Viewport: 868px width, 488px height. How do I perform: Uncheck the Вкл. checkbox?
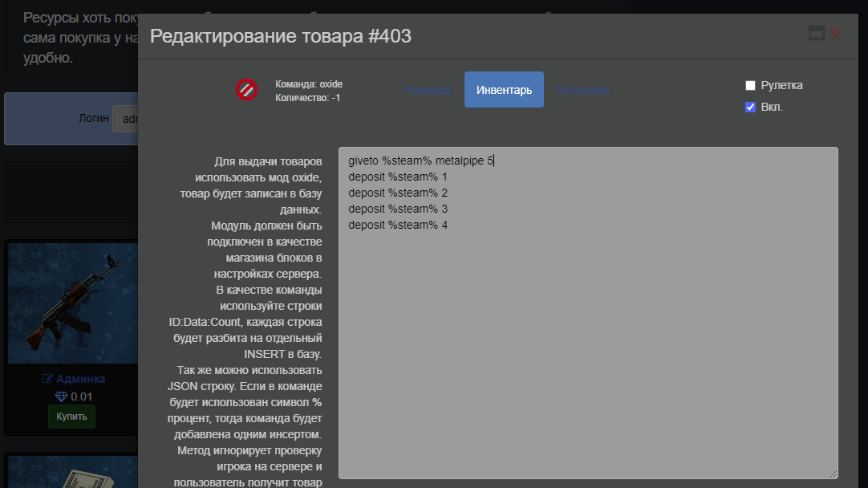coord(751,107)
